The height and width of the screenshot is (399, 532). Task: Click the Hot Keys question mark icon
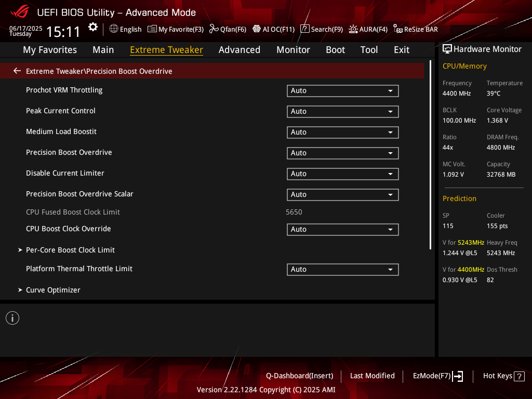(519, 376)
